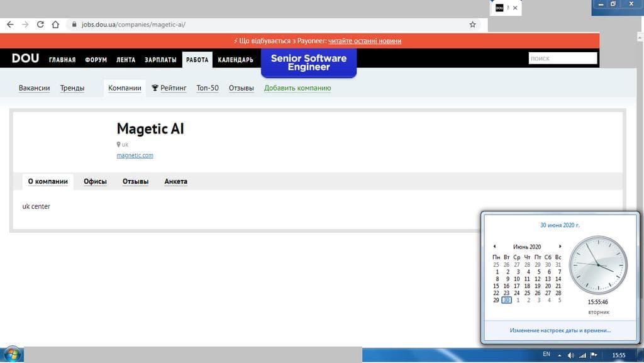The height and width of the screenshot is (363, 644).
Task: Select day 19 in the calendar
Action: 537,286
